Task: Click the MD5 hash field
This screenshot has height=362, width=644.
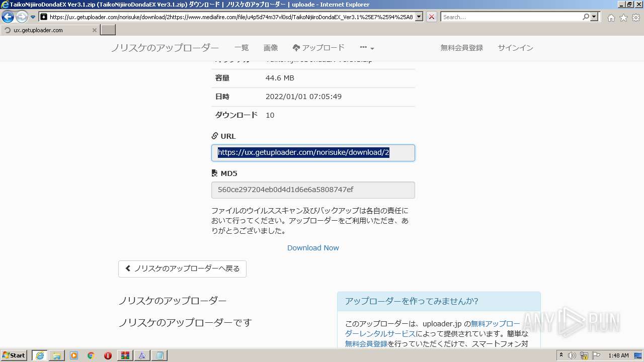Action: pos(313,190)
